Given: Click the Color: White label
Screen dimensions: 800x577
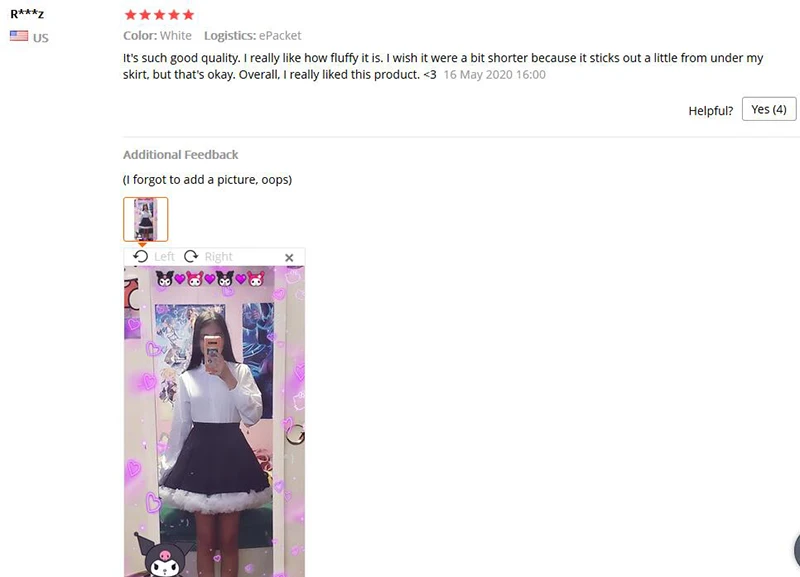Looking at the screenshot, I should point(157,36).
